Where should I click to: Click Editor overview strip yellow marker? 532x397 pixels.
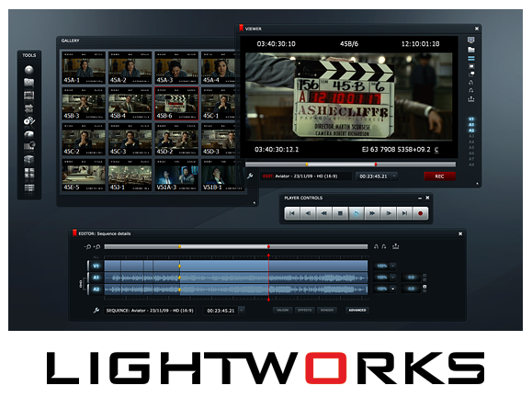(x=179, y=246)
